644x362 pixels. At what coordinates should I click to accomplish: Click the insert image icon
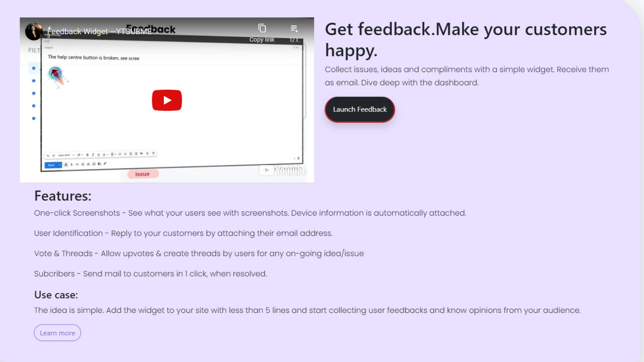coord(94,165)
